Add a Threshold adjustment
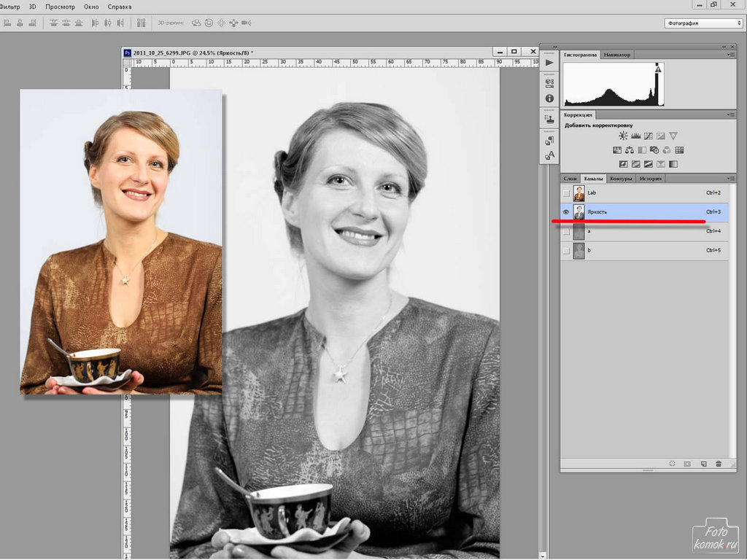The width and height of the screenshot is (747, 560). 648,164
